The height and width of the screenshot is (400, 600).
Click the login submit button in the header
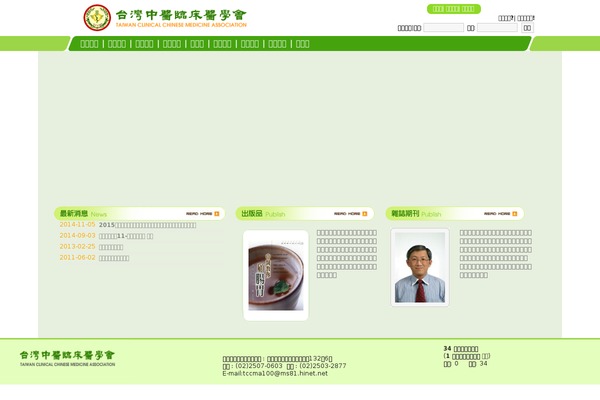click(x=527, y=28)
